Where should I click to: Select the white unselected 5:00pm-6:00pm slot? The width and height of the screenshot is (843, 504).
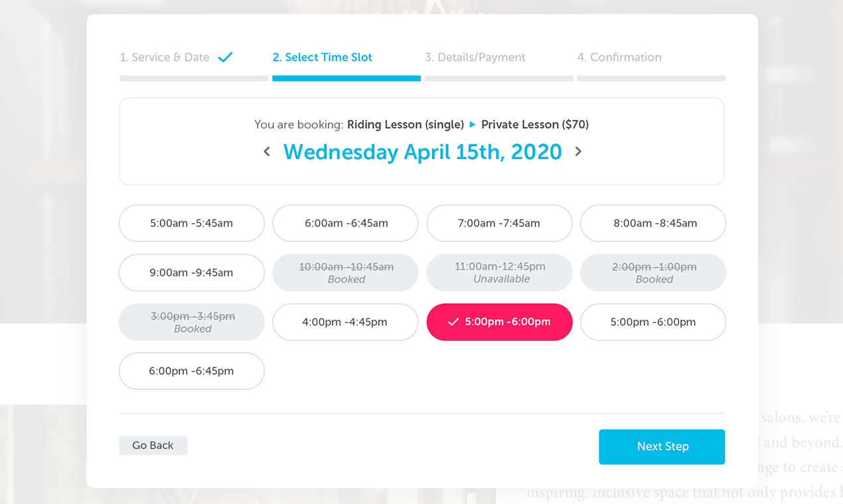pos(653,322)
